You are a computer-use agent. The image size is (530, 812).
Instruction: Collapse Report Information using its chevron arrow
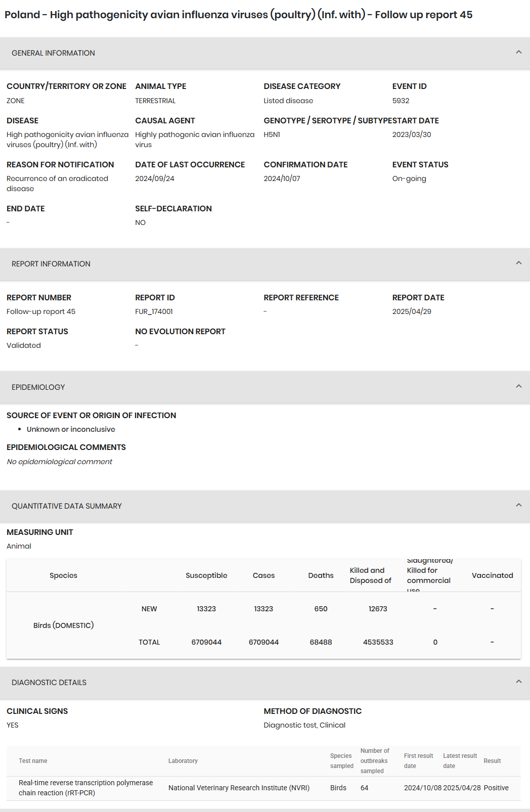(518, 263)
